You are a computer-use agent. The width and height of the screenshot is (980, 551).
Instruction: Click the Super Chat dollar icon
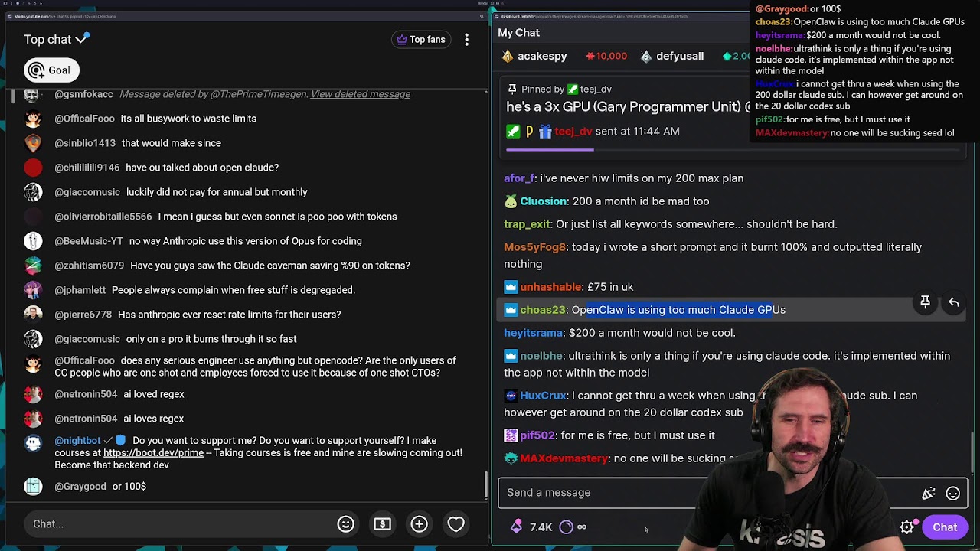(382, 524)
